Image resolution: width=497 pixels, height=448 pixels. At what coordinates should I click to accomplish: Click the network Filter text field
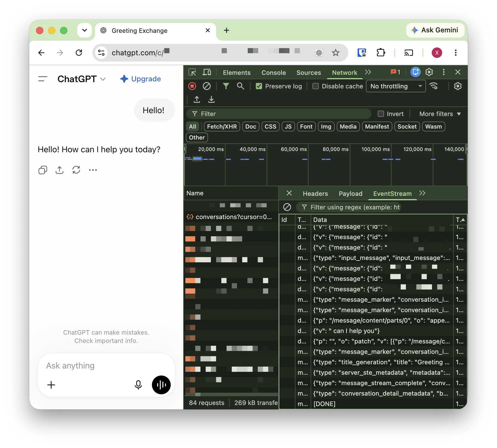click(279, 114)
